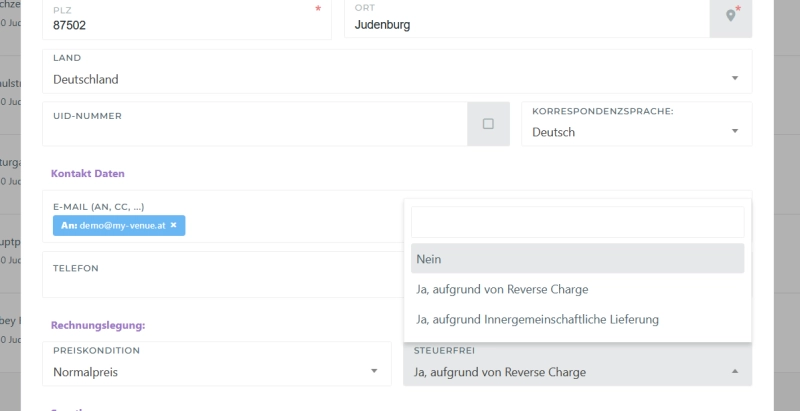Viewport: 800px width, 411px height.
Task: Click the UID-Nummer text field
Action: pos(255,132)
